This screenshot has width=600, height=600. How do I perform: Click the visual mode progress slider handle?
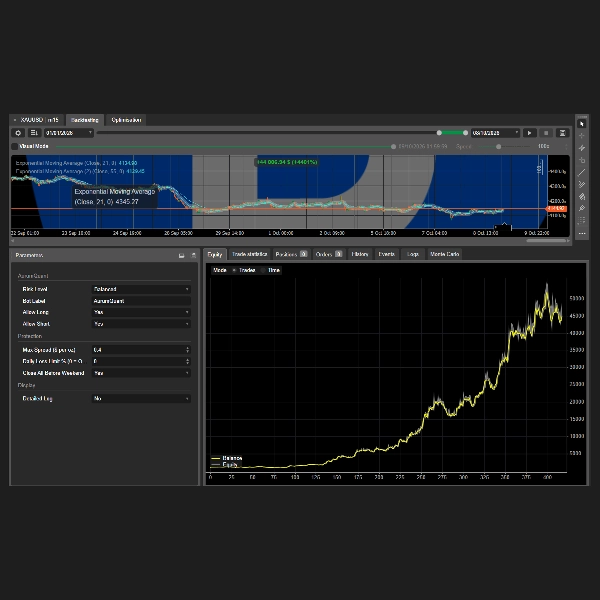(393, 147)
